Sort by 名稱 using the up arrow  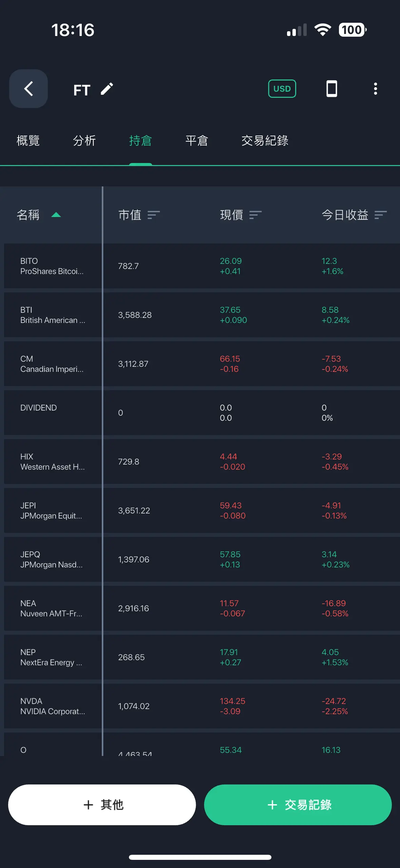(x=56, y=215)
